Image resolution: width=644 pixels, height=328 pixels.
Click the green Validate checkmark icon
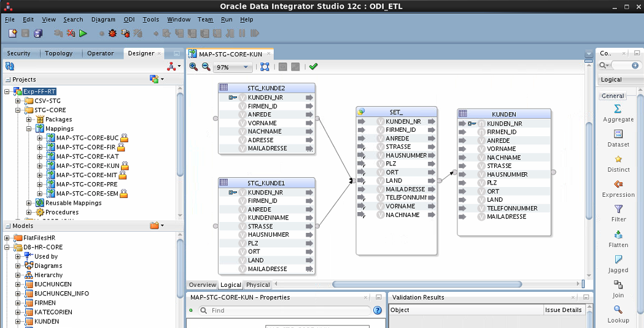(313, 66)
